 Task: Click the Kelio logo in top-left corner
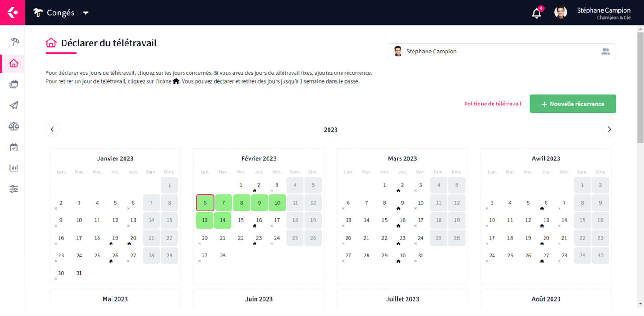[x=13, y=13]
